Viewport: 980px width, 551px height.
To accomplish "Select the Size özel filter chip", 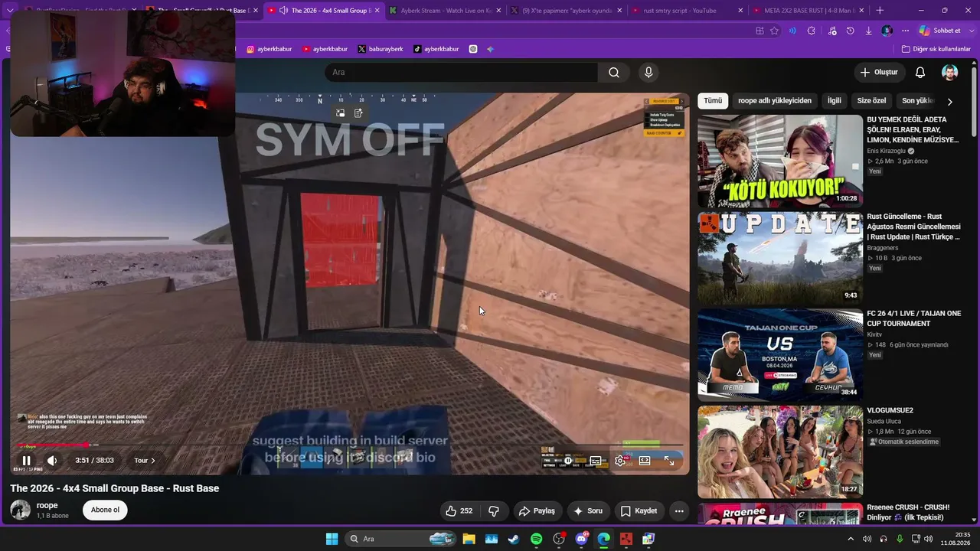I will click(x=871, y=100).
